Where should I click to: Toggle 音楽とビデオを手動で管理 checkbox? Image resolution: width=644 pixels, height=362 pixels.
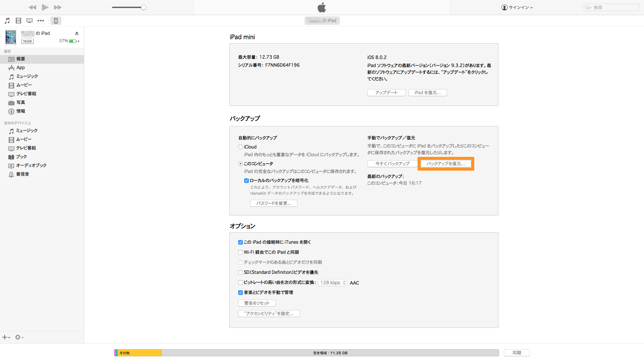(240, 293)
